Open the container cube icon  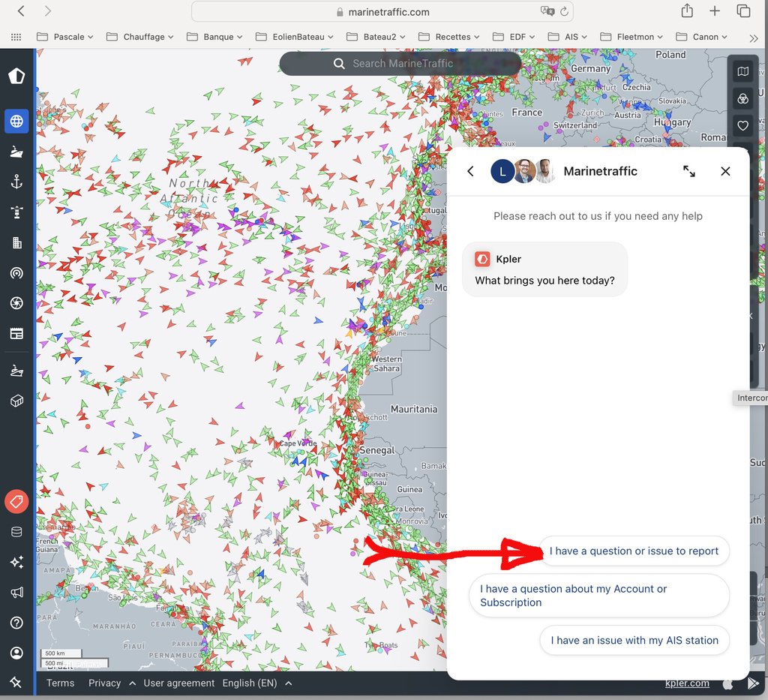coord(16,401)
